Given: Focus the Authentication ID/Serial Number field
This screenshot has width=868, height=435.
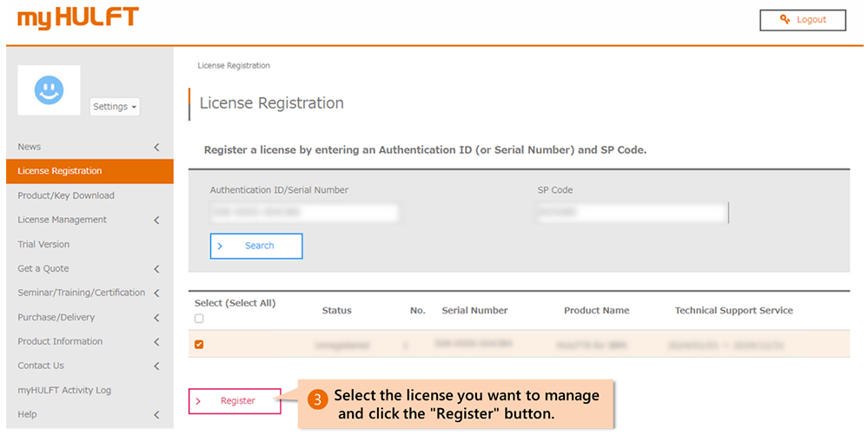Looking at the screenshot, I should click(304, 213).
